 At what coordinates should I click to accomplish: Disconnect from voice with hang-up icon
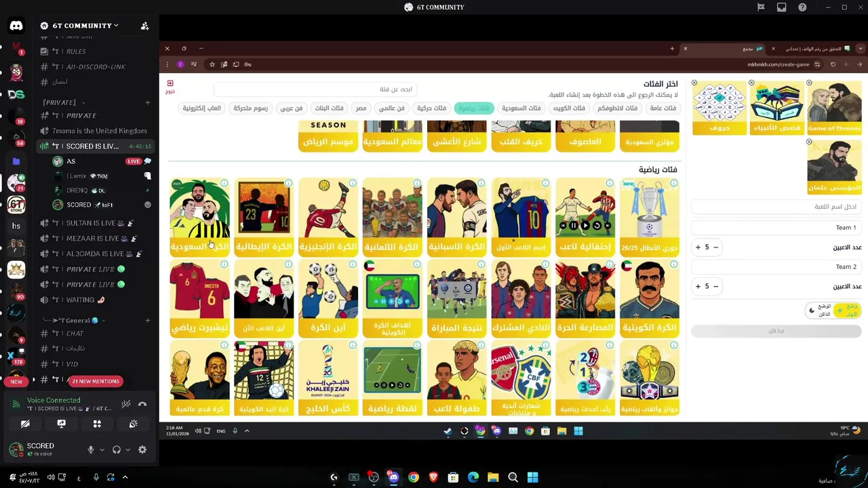(x=142, y=404)
